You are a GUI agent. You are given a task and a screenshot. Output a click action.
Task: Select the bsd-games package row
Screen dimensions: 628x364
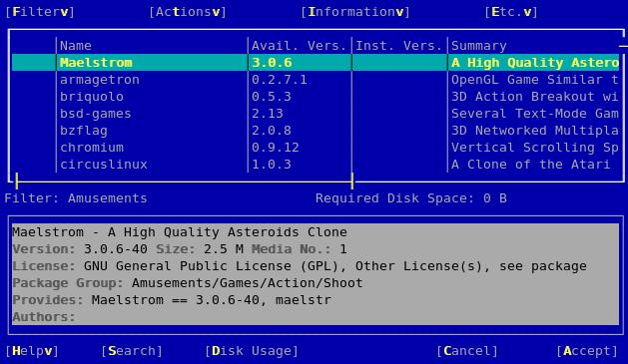click(315, 114)
